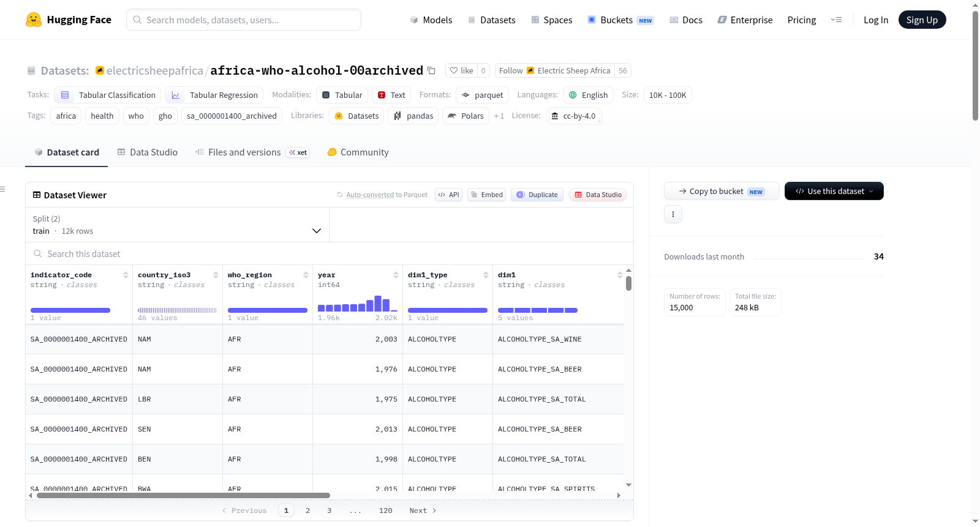The width and height of the screenshot is (980, 527).
Task: Click the Log In link
Action: (876, 20)
